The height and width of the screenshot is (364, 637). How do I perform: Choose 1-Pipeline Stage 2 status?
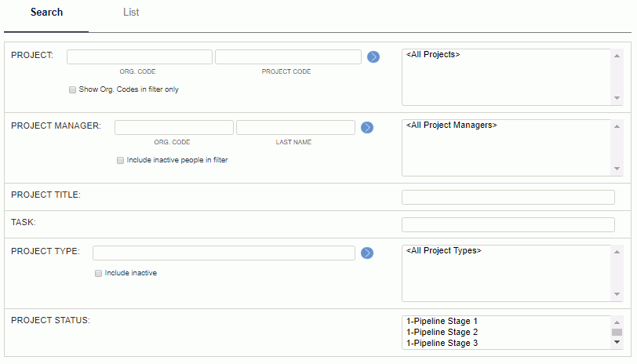click(442, 333)
